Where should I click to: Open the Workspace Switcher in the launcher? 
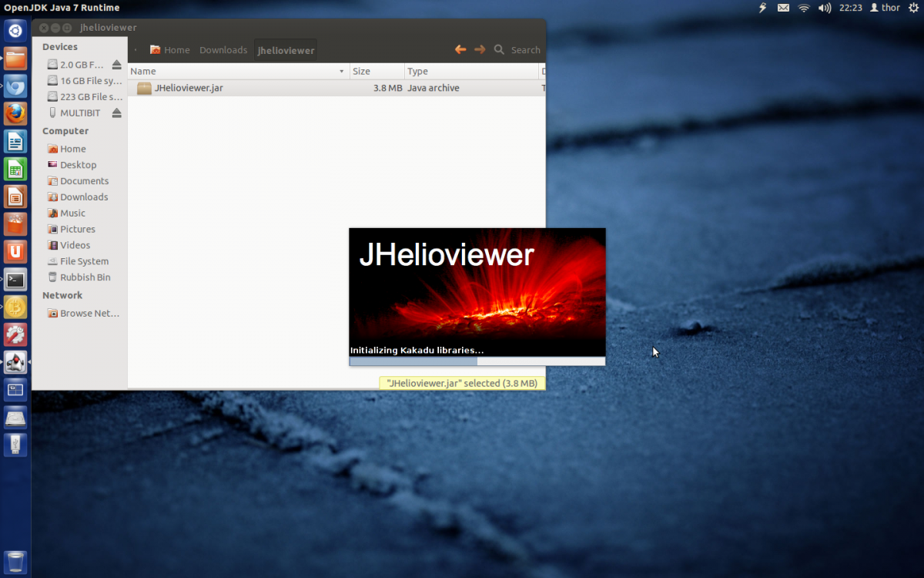point(16,390)
